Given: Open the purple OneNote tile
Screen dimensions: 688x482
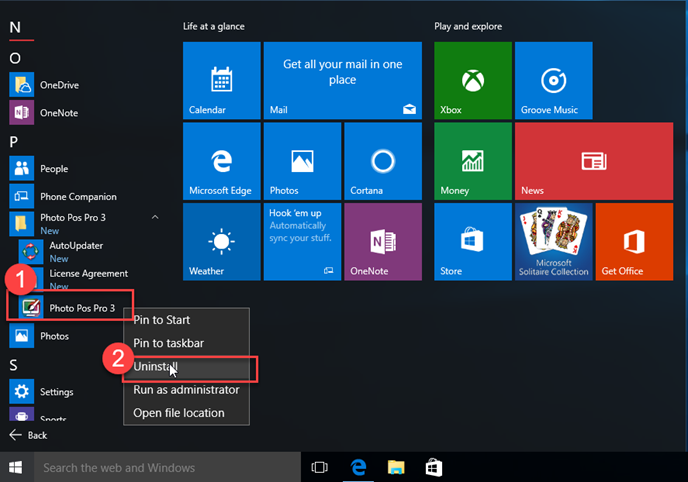Looking at the screenshot, I should (383, 242).
